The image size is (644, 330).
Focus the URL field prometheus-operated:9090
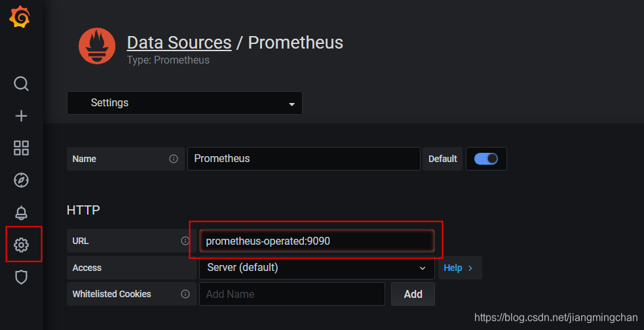pos(316,241)
